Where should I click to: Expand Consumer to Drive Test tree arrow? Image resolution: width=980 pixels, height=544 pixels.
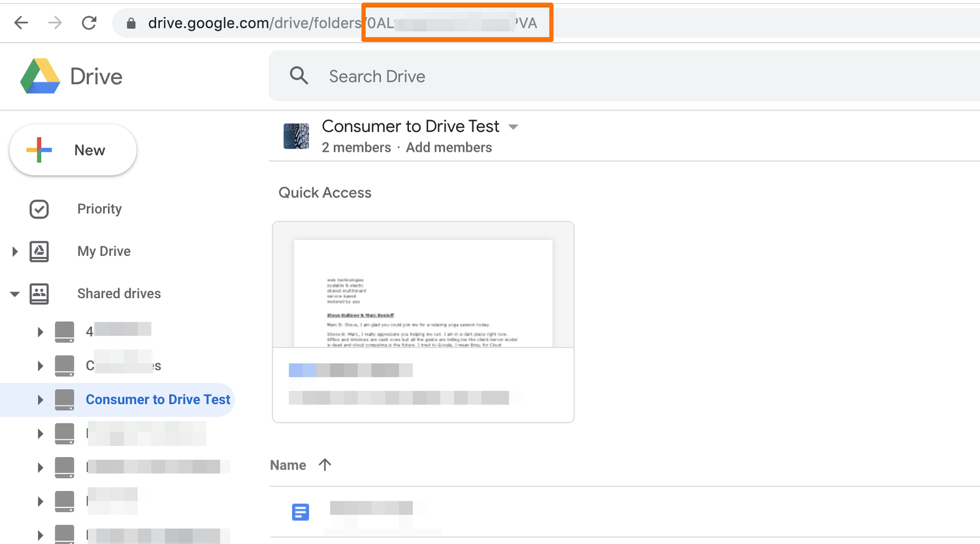40,399
